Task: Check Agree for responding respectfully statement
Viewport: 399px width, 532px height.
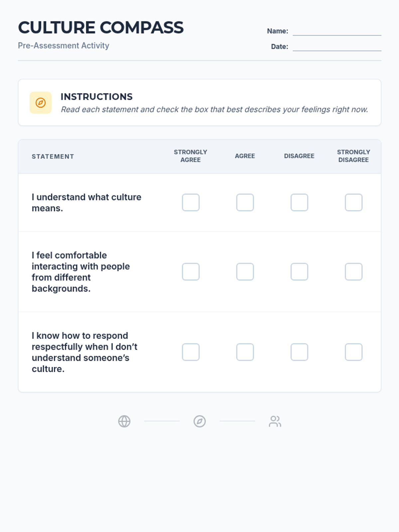Action: tap(245, 352)
